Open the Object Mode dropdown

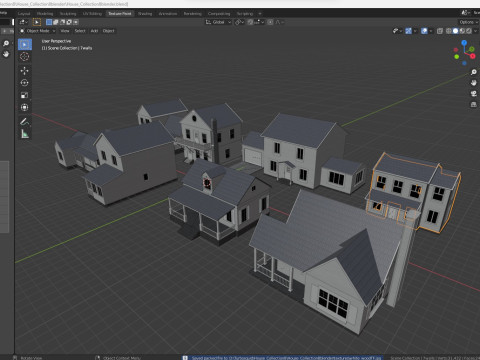tap(38, 31)
